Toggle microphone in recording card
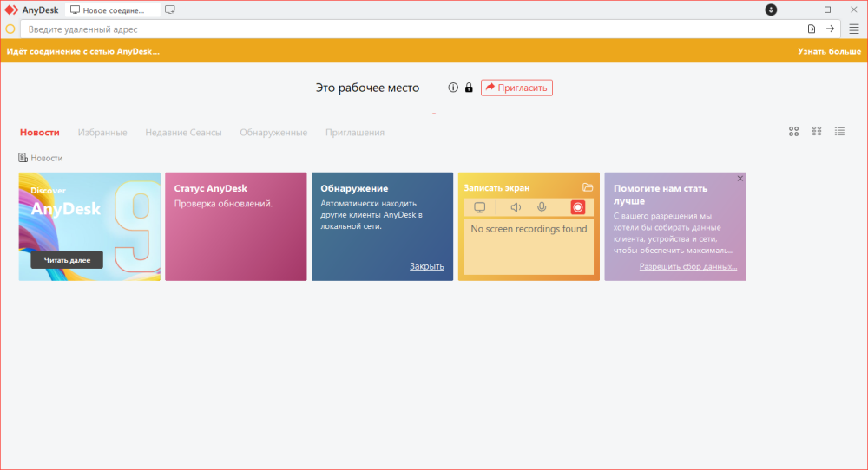Screen dimensions: 868x470 point(542,207)
